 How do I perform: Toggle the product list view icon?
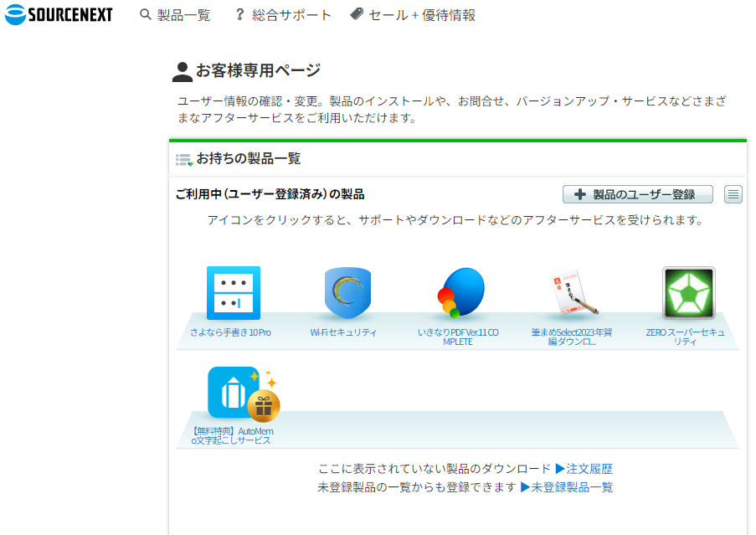point(733,194)
